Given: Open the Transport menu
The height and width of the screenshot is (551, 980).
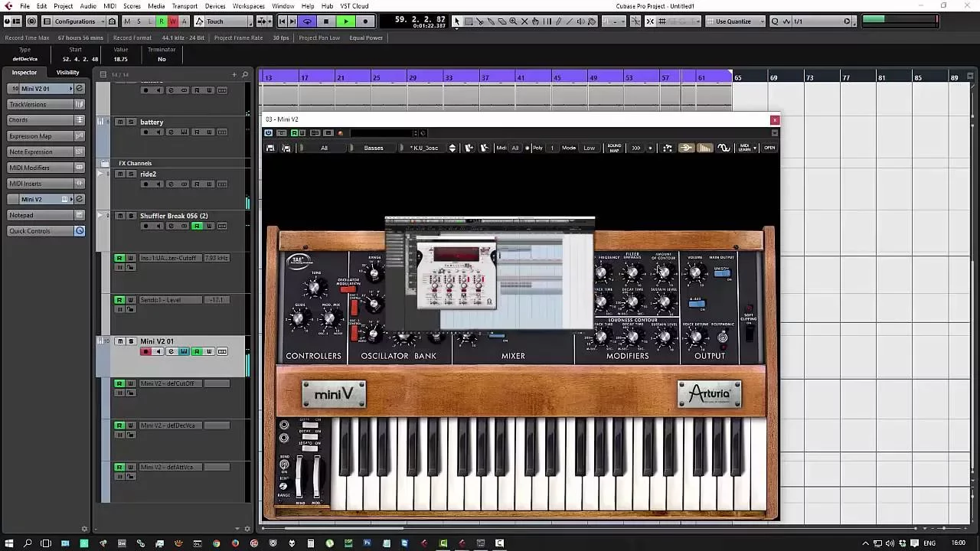Looking at the screenshot, I should (185, 6).
